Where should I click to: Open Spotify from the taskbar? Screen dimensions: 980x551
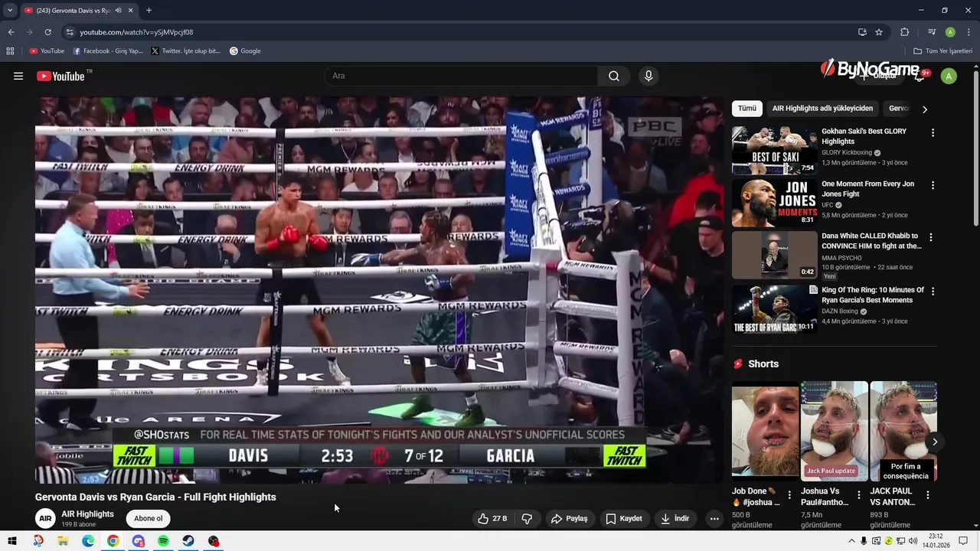click(163, 541)
